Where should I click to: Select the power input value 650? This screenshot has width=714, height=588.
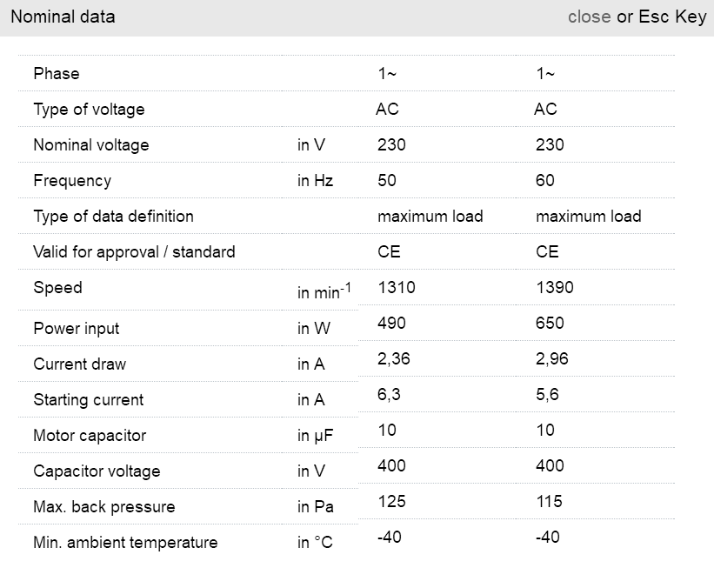[550, 324]
